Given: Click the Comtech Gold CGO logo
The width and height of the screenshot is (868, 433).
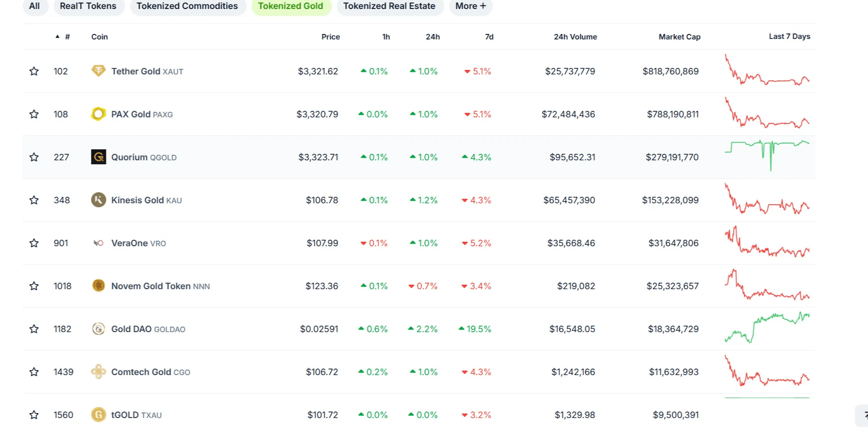Looking at the screenshot, I should pos(98,372).
